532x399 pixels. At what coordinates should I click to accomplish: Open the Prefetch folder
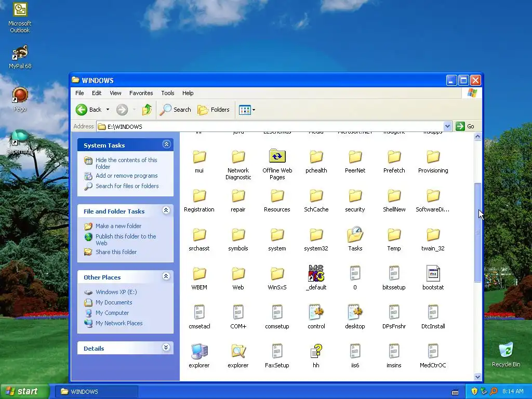click(394, 156)
